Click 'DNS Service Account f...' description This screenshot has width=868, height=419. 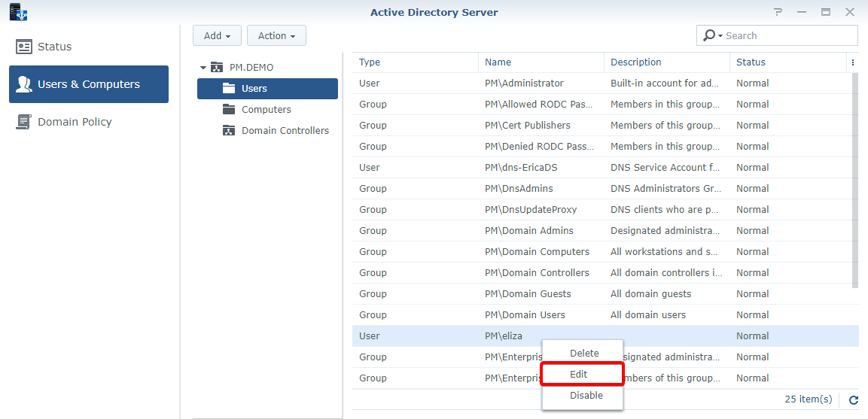pos(666,168)
